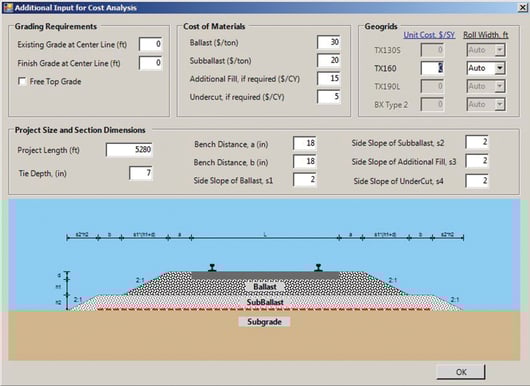Click into the Ballast cost per ton field
This screenshot has width=530, height=386.
pos(329,42)
